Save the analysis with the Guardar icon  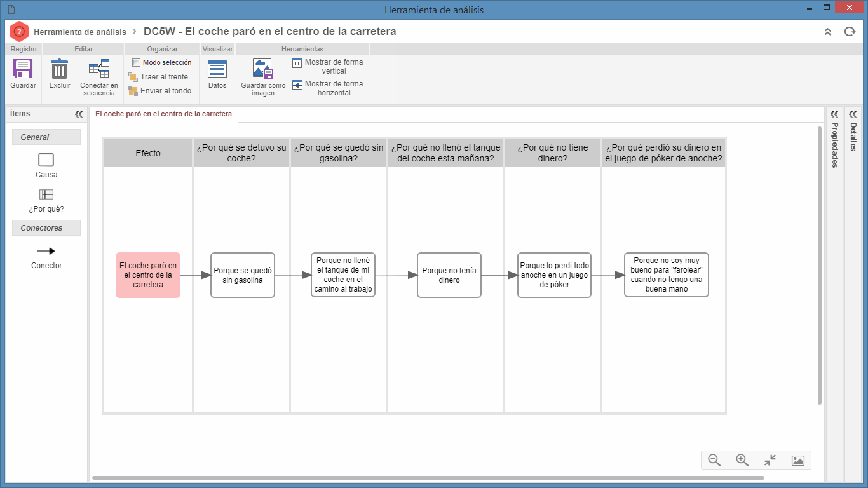click(x=23, y=69)
